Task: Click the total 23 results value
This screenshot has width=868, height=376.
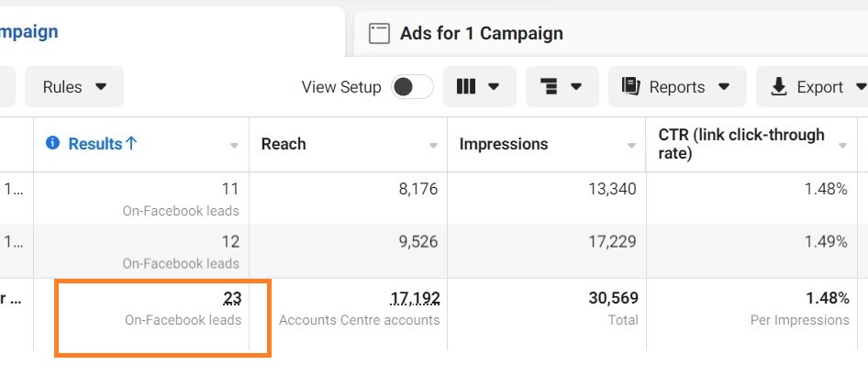Action: 231,298
